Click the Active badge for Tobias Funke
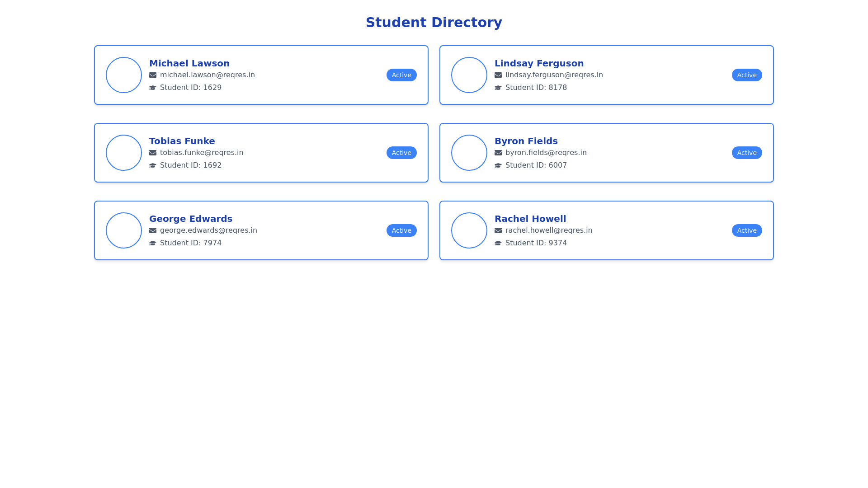Viewport: 868px width, 488px height. 401,153
